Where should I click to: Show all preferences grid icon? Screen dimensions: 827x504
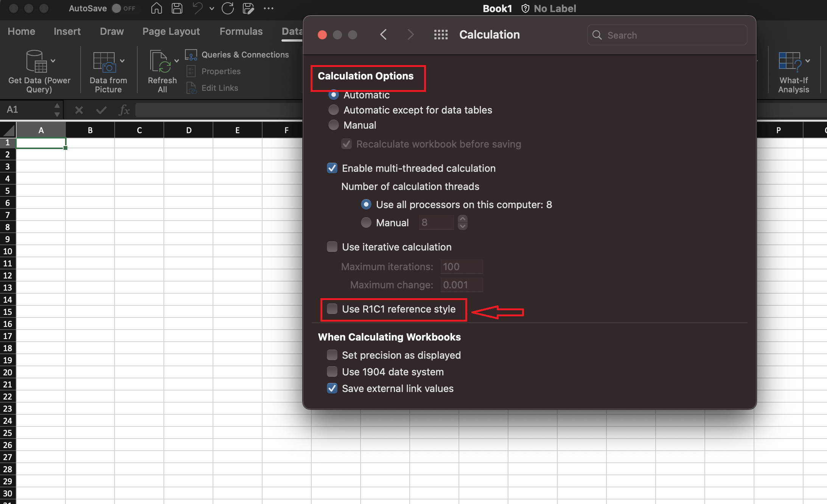(441, 35)
